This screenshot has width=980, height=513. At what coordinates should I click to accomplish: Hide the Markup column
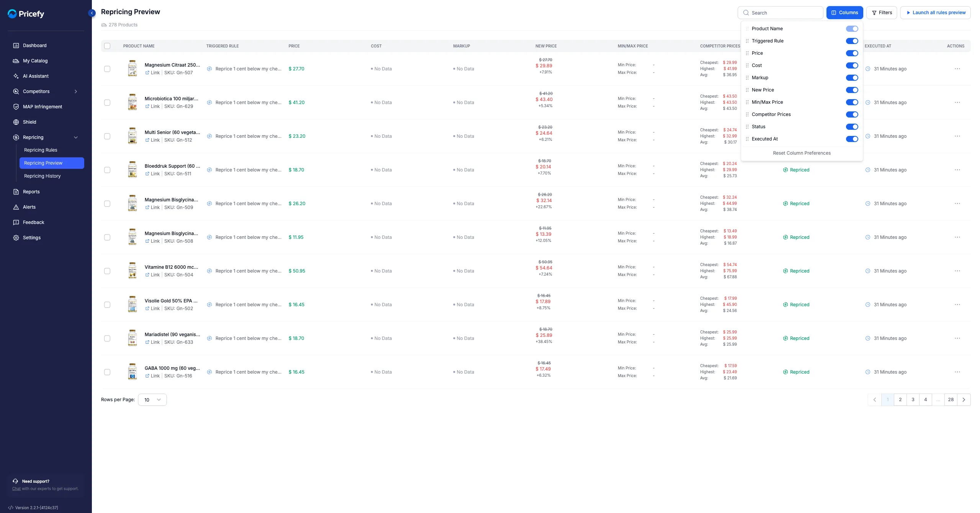852,78
